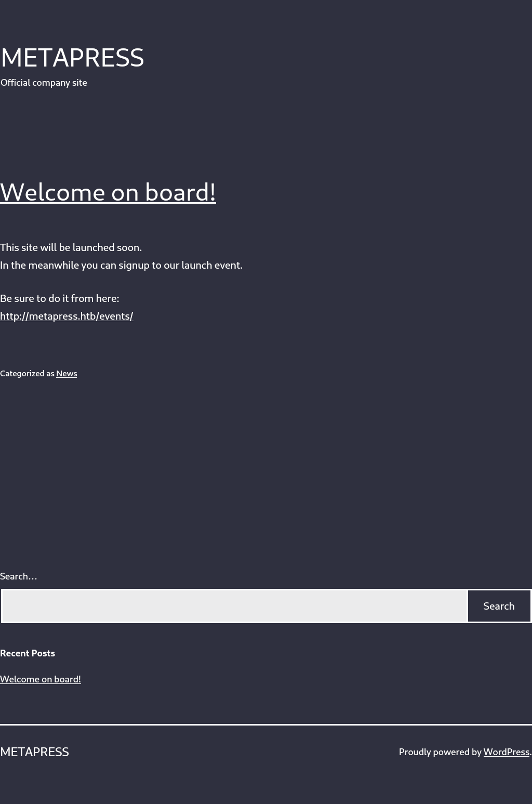Click the 'Search…' label above the field
Screen dimensions: 532x804
click(19, 576)
